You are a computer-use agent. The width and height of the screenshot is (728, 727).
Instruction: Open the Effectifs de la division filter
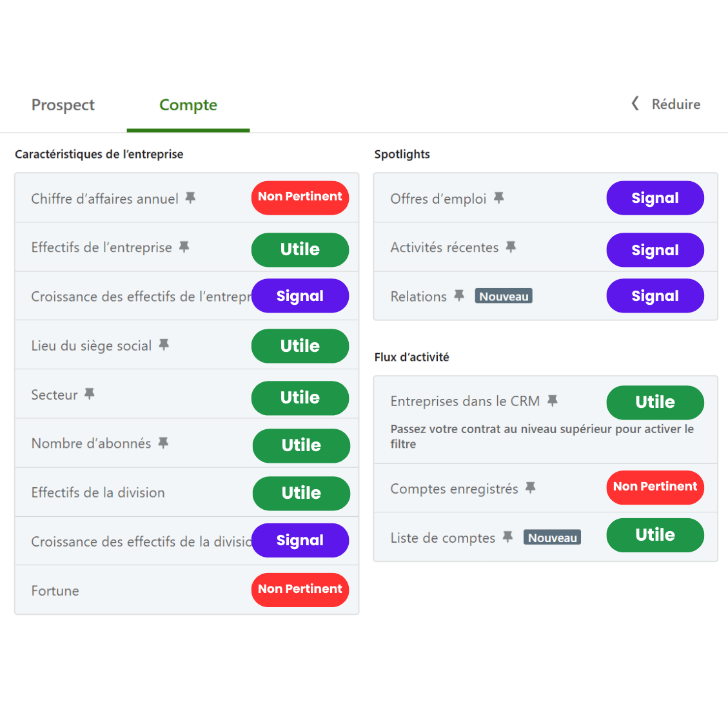[98, 492]
